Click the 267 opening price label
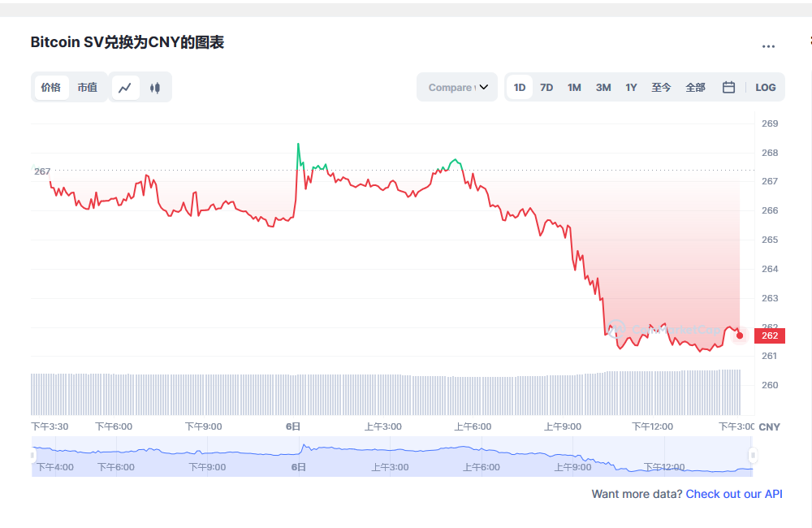Viewport: 812px width, 528px height. point(42,171)
